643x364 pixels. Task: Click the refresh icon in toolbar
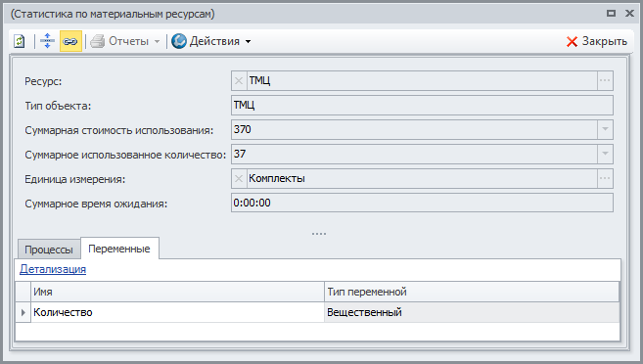20,41
